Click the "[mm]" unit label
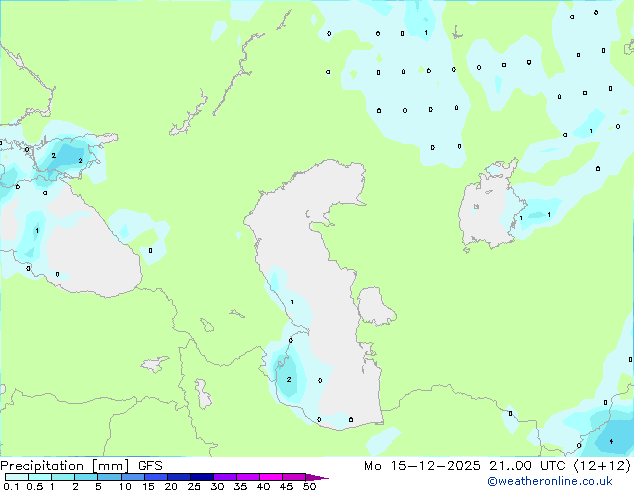634x490 pixels. 111,466
